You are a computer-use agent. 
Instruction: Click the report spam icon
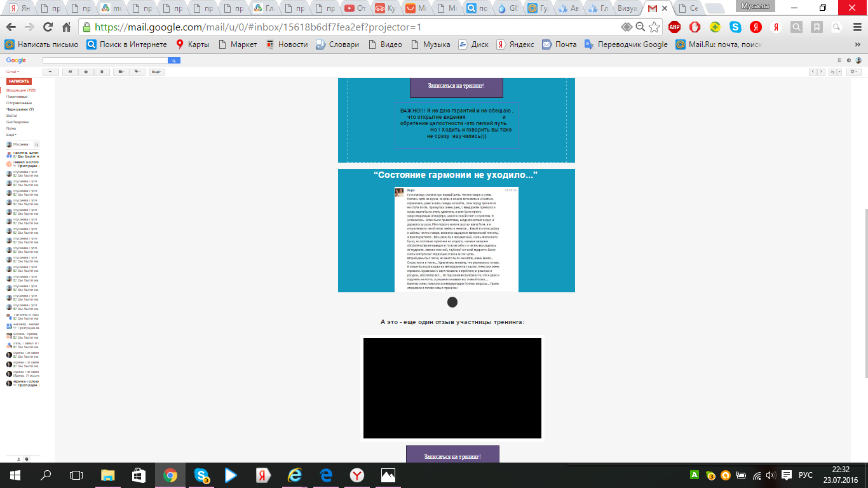[x=86, y=72]
